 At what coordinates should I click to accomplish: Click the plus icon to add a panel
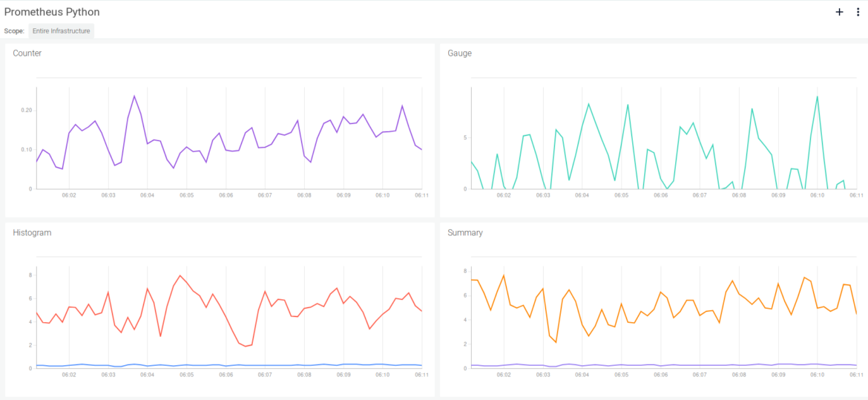839,12
